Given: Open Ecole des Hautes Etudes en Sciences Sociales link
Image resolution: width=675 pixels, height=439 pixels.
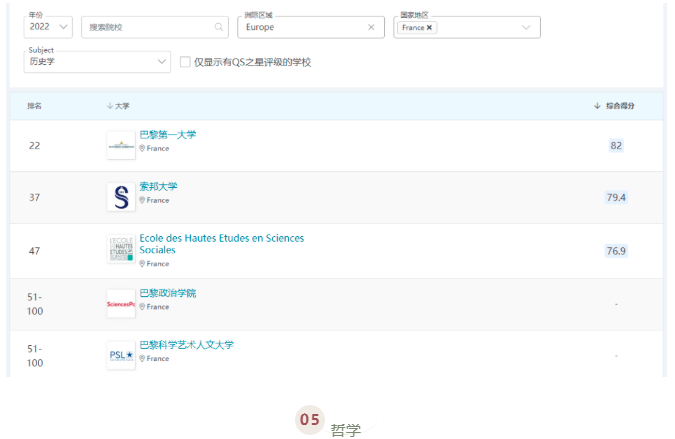Looking at the screenshot, I should (222, 244).
